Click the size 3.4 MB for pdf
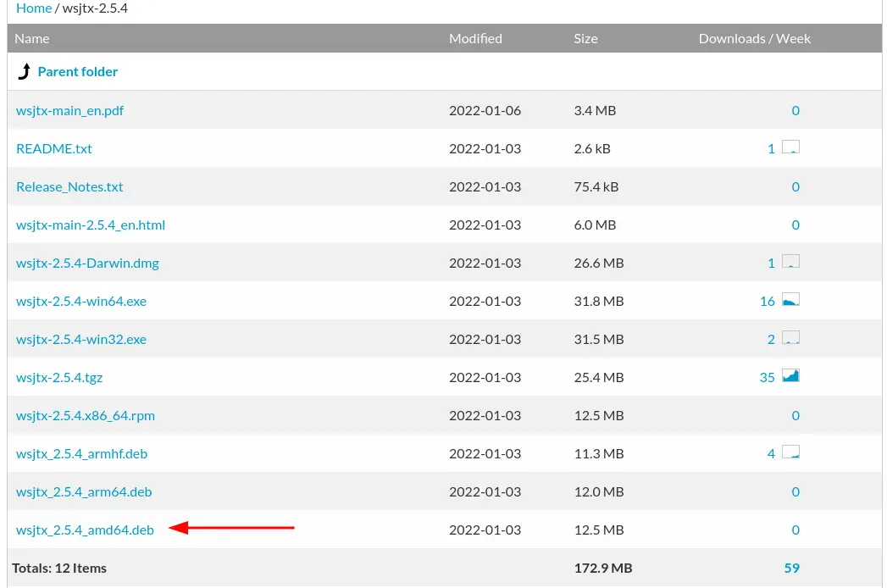887x588 pixels. pos(595,110)
